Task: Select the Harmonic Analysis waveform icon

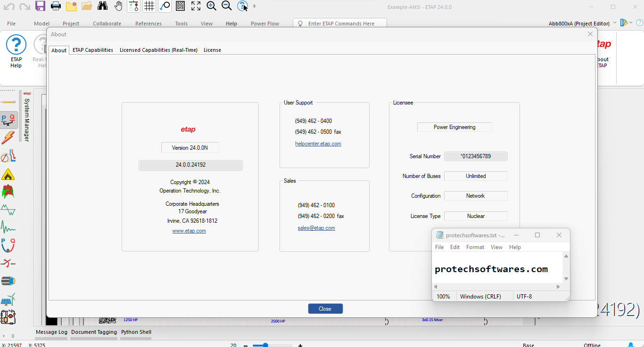Action: coord(8,210)
